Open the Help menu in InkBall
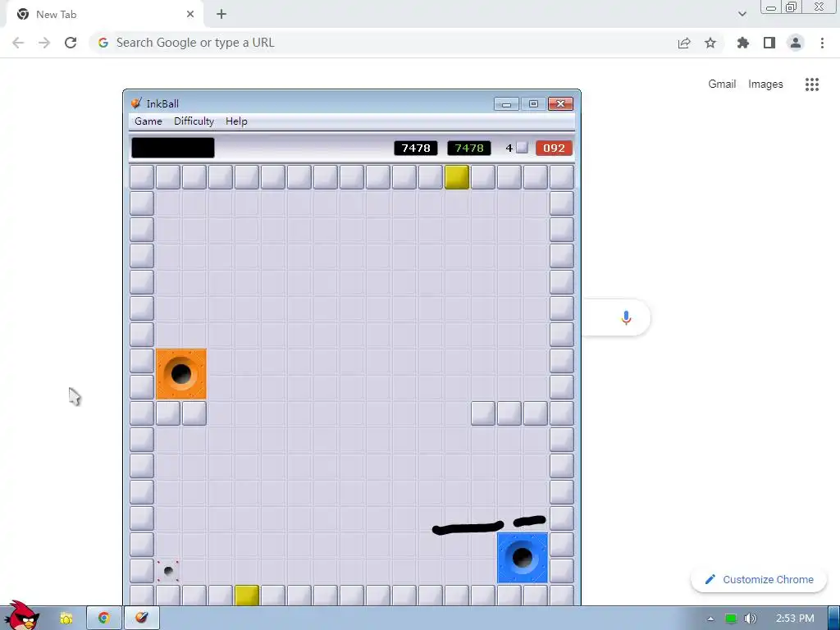This screenshot has height=630, width=840. 236,121
